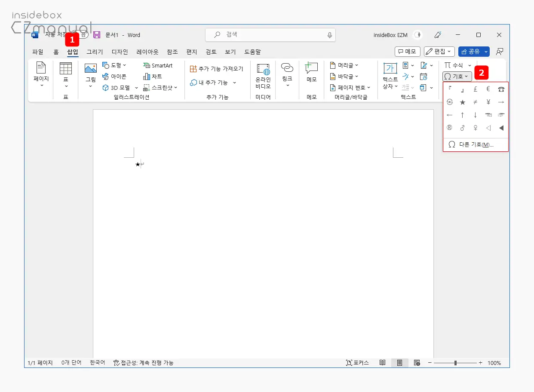Insert the right arrow symbol
The image size is (534, 392).
tap(501, 102)
